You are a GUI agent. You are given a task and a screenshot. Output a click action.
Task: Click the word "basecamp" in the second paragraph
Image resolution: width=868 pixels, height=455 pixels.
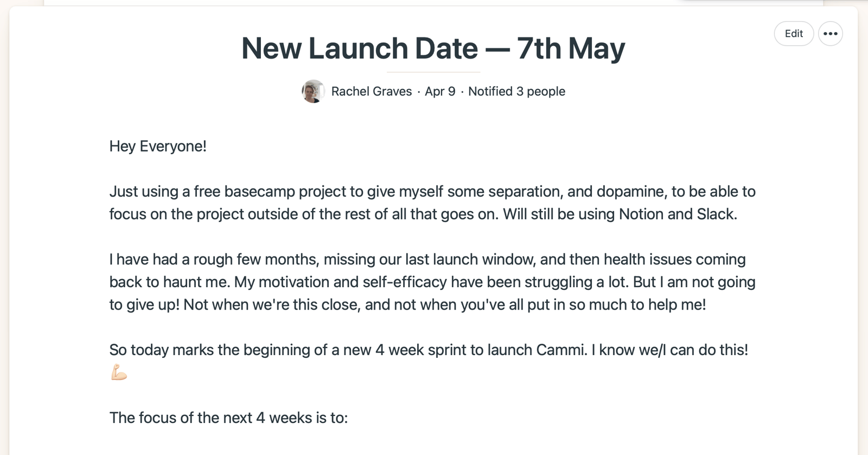[x=259, y=191]
